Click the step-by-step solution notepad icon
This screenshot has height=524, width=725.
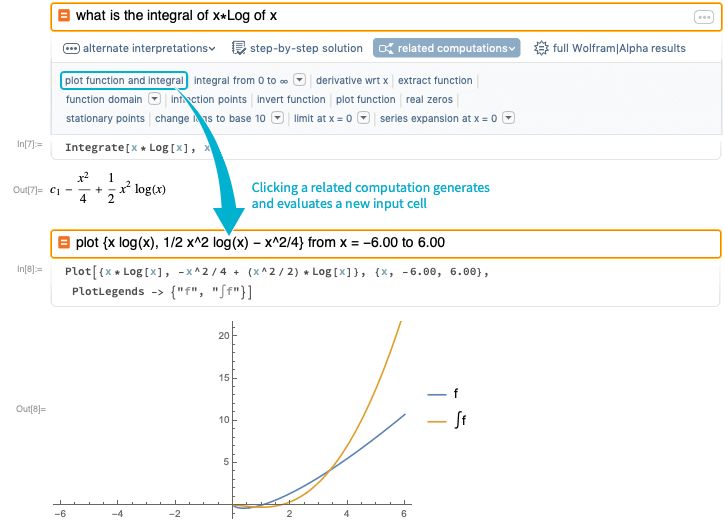pos(239,48)
